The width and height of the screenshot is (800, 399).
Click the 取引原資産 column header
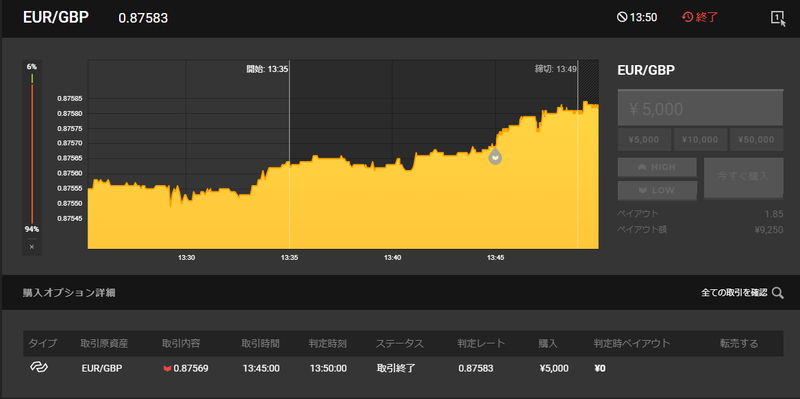tap(104, 343)
